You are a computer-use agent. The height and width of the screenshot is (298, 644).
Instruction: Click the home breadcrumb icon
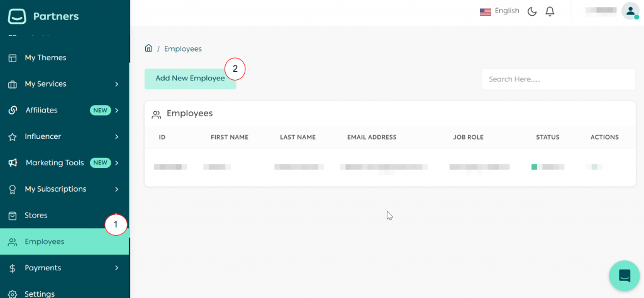click(149, 48)
